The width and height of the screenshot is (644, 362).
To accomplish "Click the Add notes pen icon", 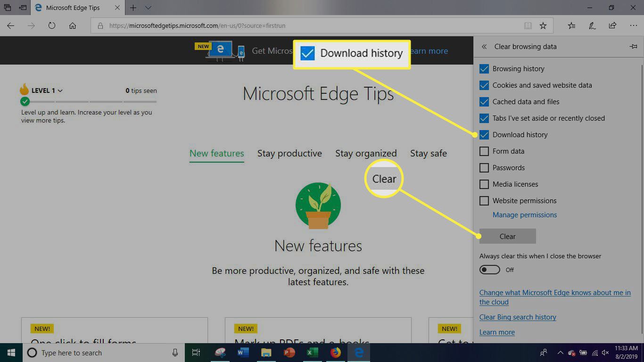I will click(x=592, y=26).
